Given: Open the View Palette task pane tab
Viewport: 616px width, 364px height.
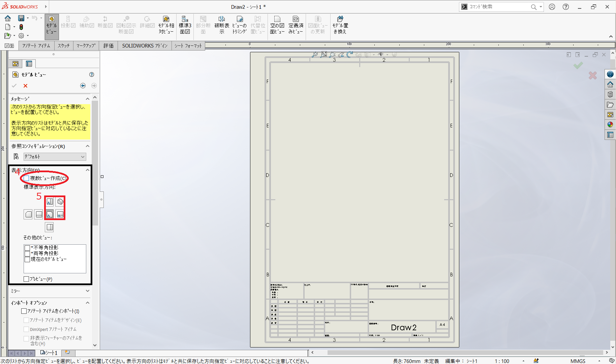Looking at the screenshot, I should pos(610,115).
